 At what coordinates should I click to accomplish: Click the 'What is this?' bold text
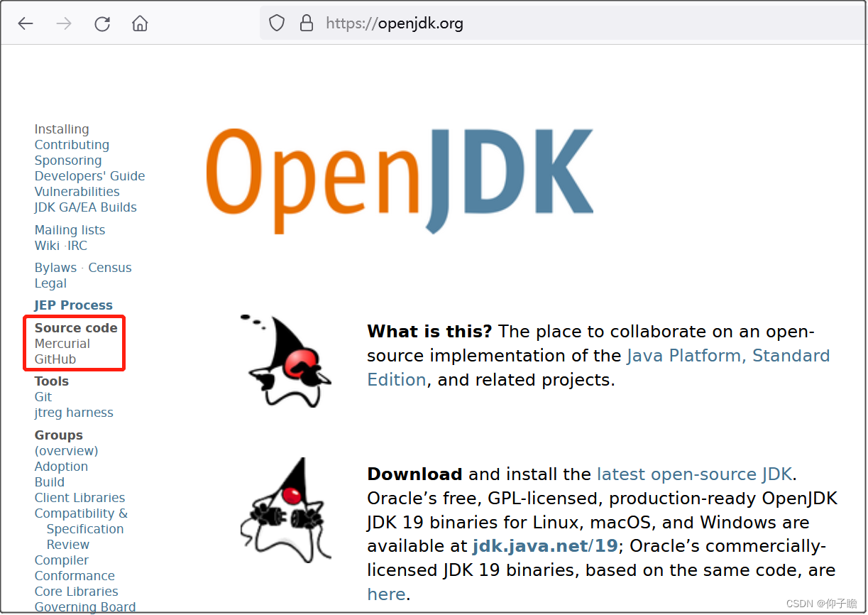[x=430, y=332]
